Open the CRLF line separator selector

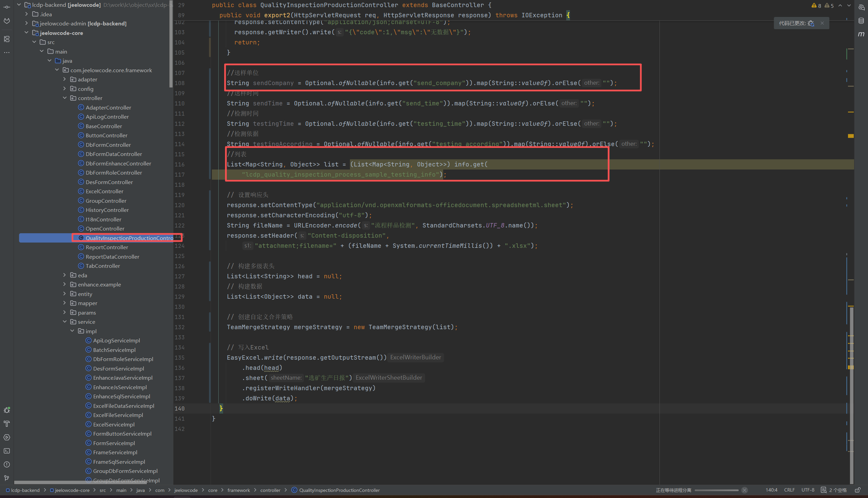(789, 490)
